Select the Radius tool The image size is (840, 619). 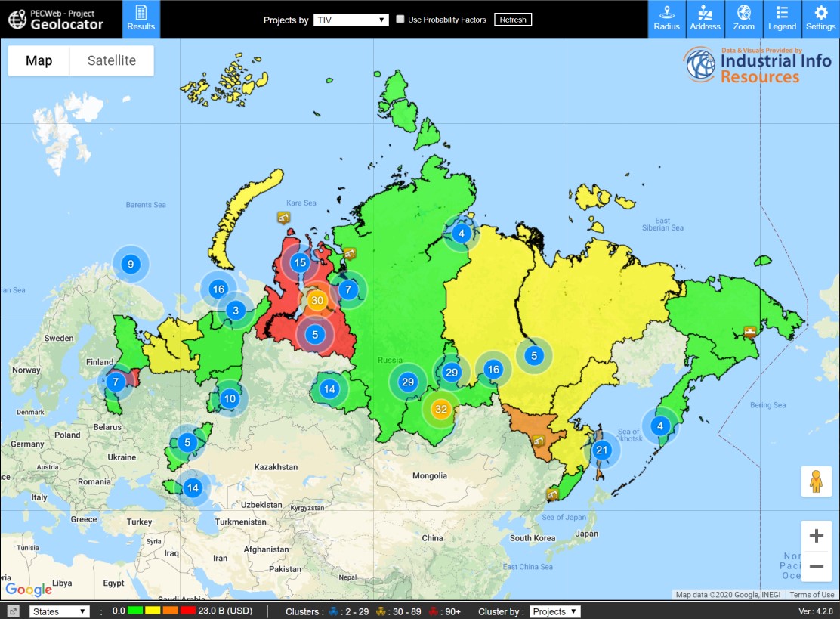(667, 19)
